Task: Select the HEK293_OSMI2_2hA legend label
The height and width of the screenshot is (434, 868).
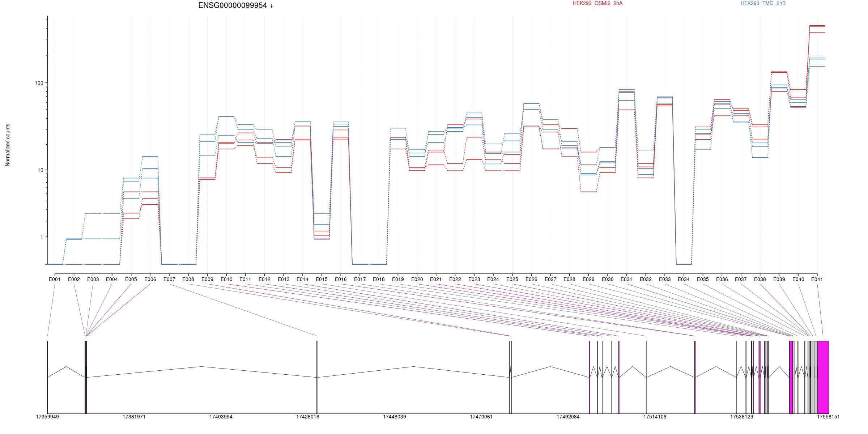Action: point(597,4)
